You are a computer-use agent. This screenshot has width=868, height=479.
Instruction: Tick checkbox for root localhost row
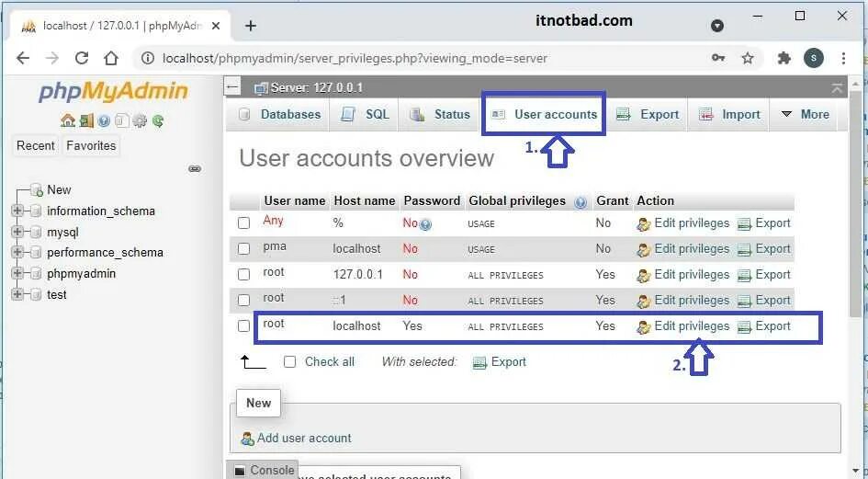(243, 325)
